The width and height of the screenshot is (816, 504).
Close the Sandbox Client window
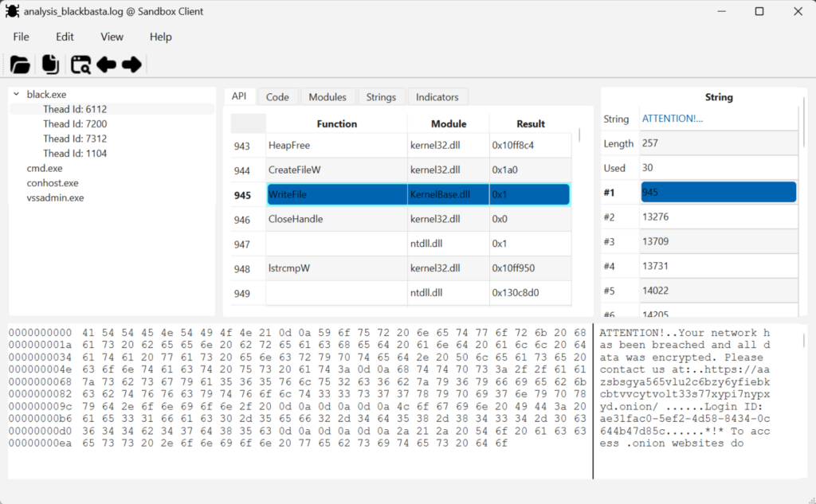(x=798, y=11)
